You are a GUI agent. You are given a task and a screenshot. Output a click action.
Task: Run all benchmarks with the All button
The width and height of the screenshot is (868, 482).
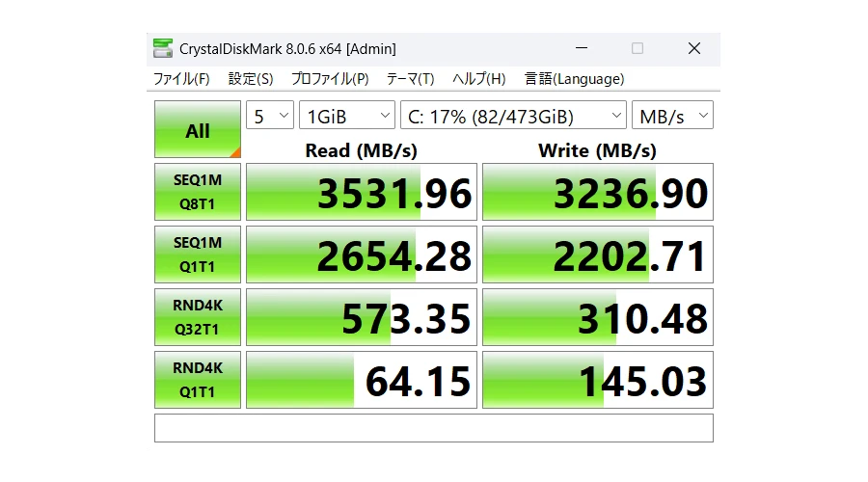(197, 130)
